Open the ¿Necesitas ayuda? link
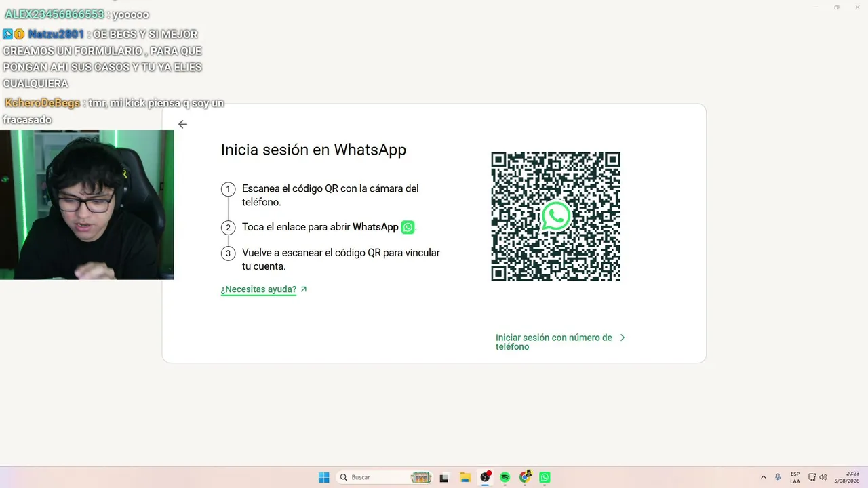868x488 pixels. pyautogui.click(x=258, y=289)
